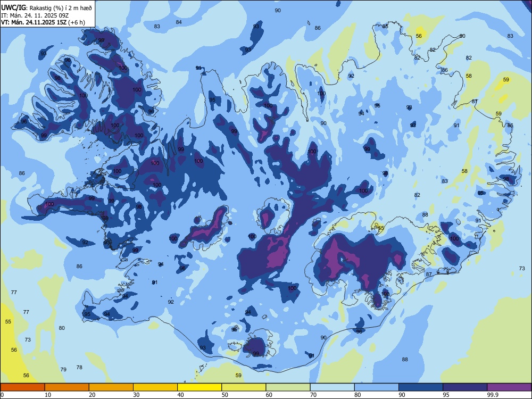This screenshot has height=399, width=532.
Task: Select the 10–20 orange legend color
Action: point(67,387)
